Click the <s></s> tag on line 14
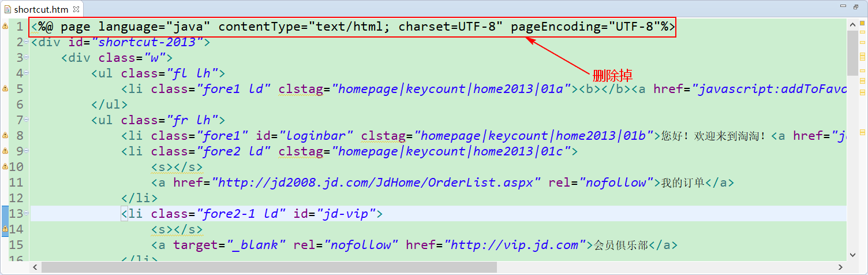 click(x=177, y=229)
